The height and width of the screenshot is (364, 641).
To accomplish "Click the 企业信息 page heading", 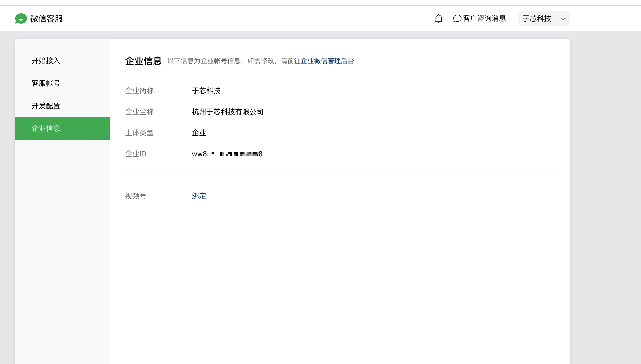I will pyautogui.click(x=143, y=61).
